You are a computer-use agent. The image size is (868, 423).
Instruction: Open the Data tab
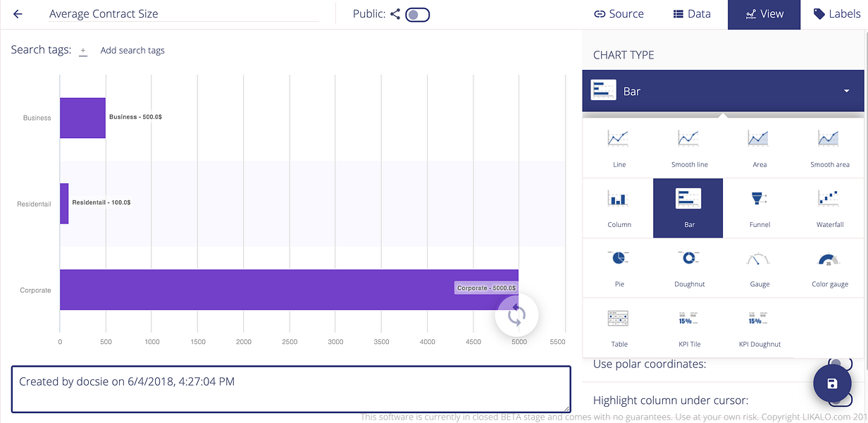click(x=691, y=14)
